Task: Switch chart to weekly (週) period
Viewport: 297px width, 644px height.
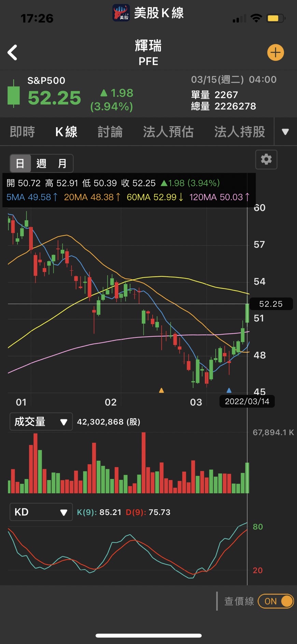Action: [41, 163]
